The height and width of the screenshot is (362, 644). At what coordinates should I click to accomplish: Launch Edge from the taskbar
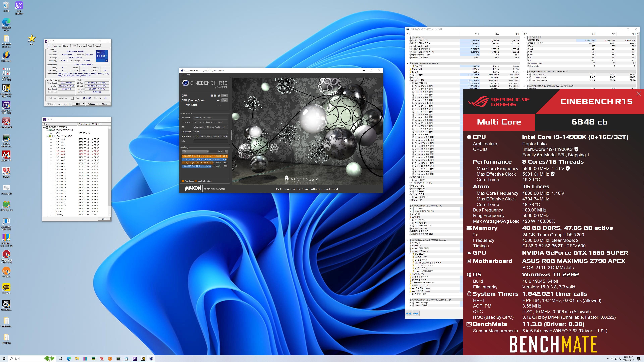point(69,358)
